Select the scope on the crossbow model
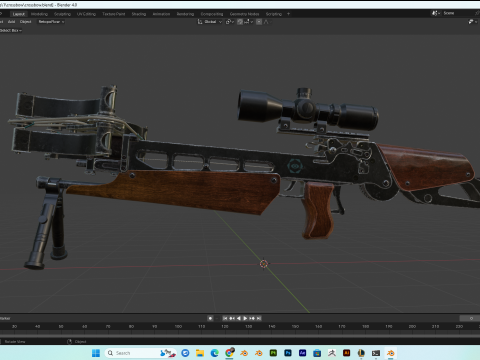The height and width of the screenshot is (360, 480). coord(307,109)
